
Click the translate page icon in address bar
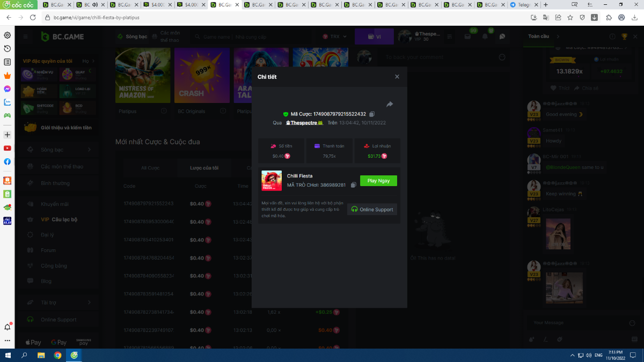point(546,17)
